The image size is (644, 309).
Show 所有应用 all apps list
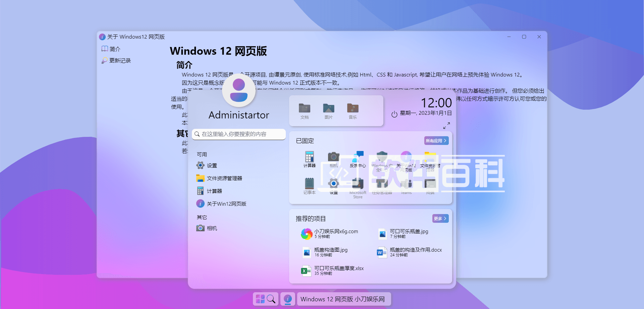[436, 141]
